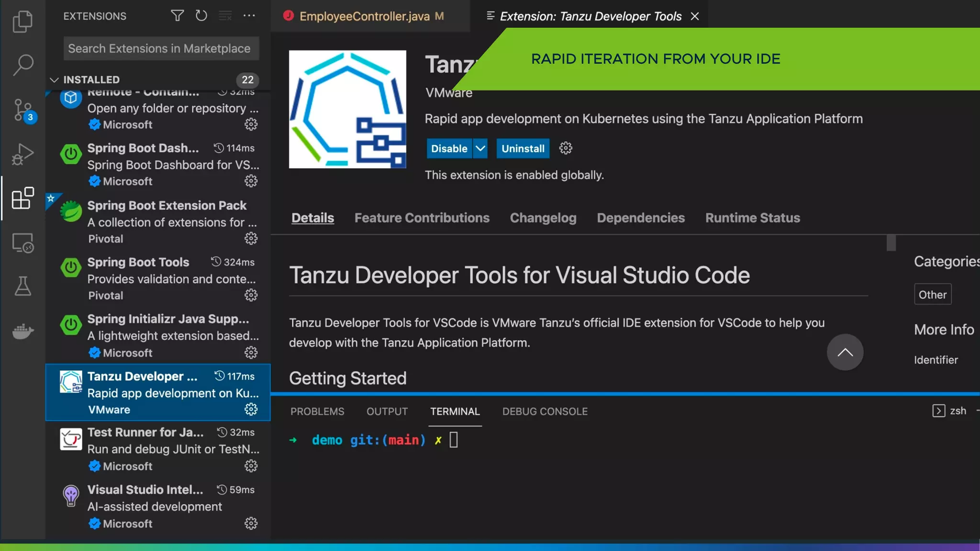Open the Disable button dropdown arrow

480,148
